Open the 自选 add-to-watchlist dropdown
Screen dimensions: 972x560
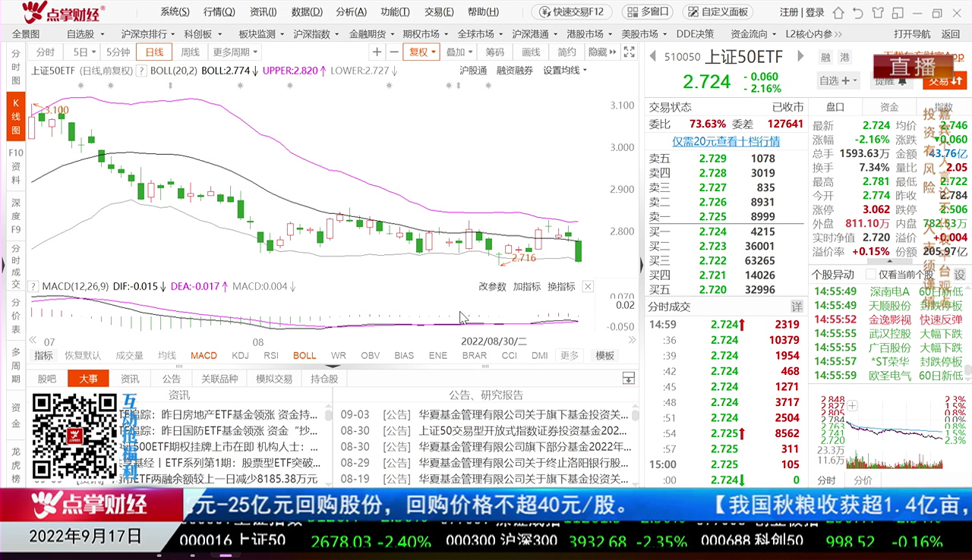[838, 80]
